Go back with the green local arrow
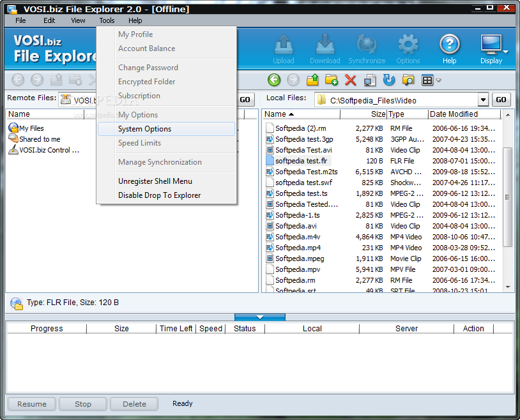Image resolution: width=520 pixels, height=420 pixels. click(274, 80)
